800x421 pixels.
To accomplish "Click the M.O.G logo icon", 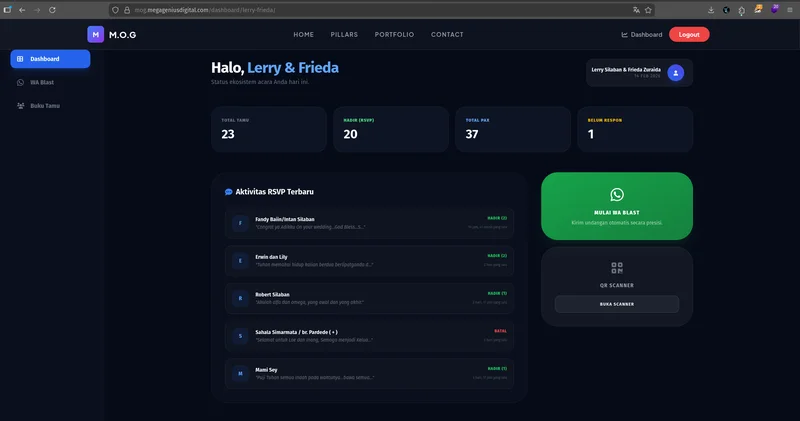I will [95, 34].
